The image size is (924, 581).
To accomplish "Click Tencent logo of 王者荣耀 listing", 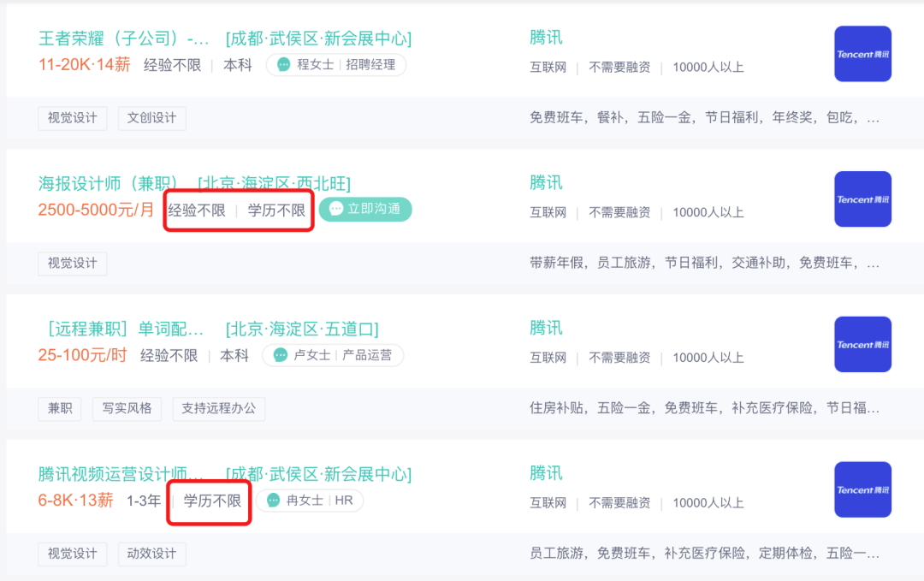I will [862, 54].
